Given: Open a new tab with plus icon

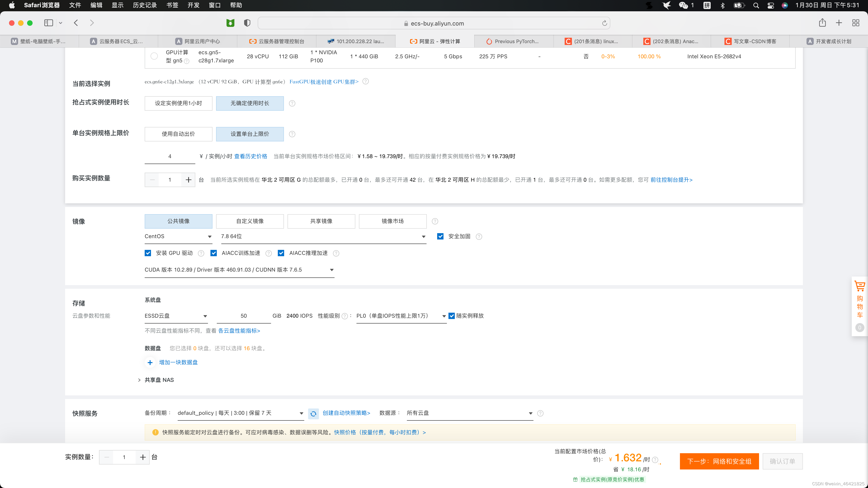Looking at the screenshot, I should pos(839,23).
